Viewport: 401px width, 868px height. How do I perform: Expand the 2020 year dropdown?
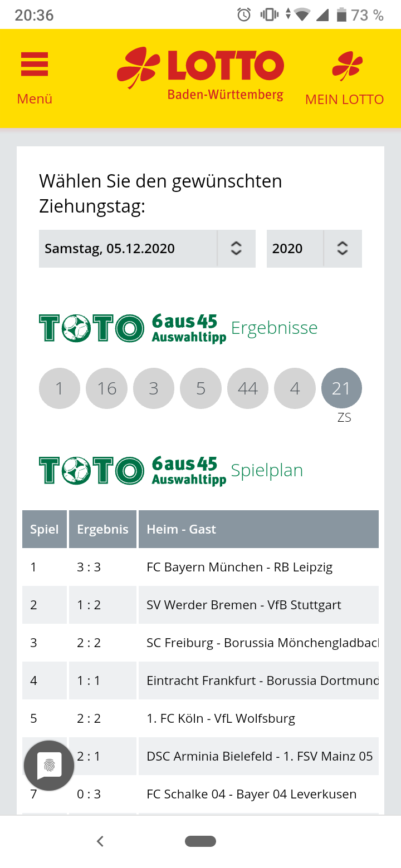pyautogui.click(x=314, y=249)
